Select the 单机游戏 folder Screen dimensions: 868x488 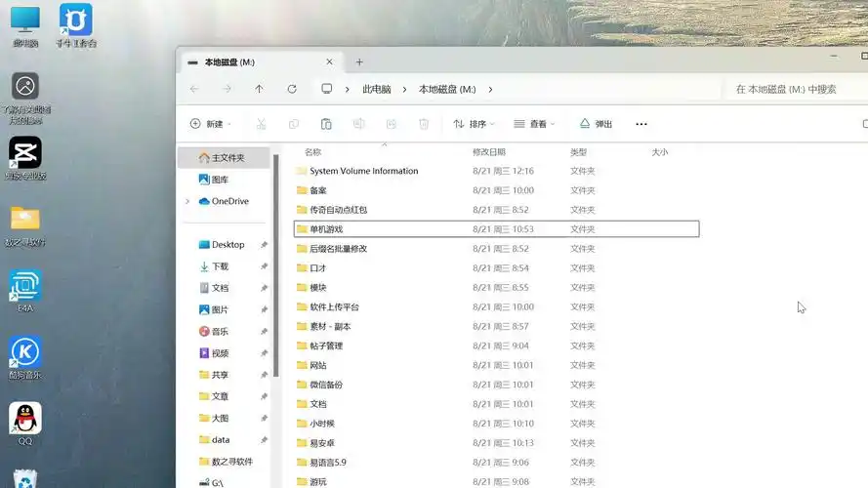click(x=497, y=229)
